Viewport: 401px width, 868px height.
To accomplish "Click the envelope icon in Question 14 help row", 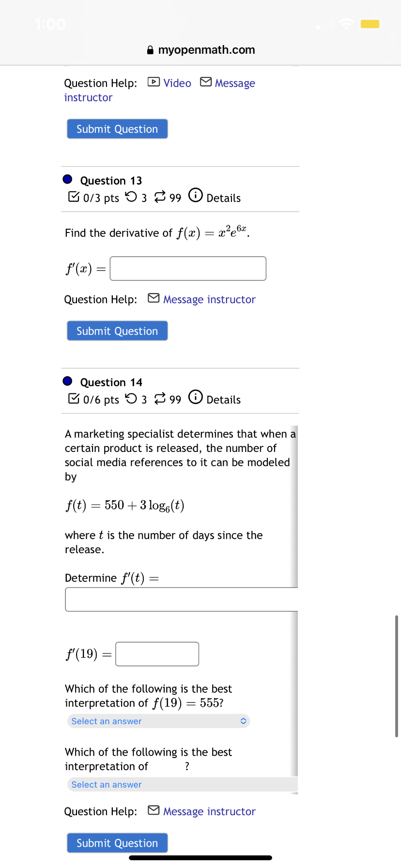I will pyautogui.click(x=154, y=810).
